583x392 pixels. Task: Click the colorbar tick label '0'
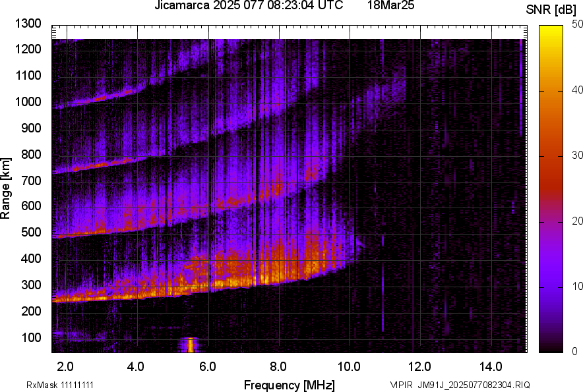pos(575,351)
